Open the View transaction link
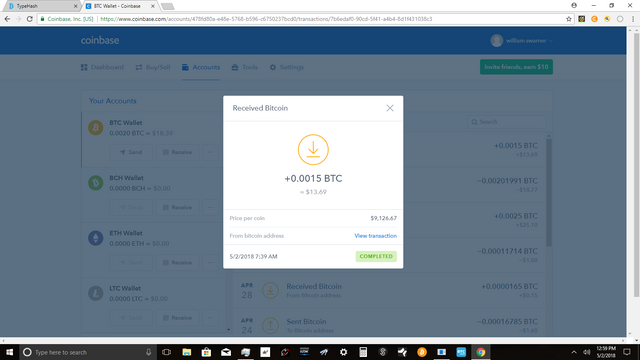This screenshot has width=640, height=360. (x=376, y=236)
